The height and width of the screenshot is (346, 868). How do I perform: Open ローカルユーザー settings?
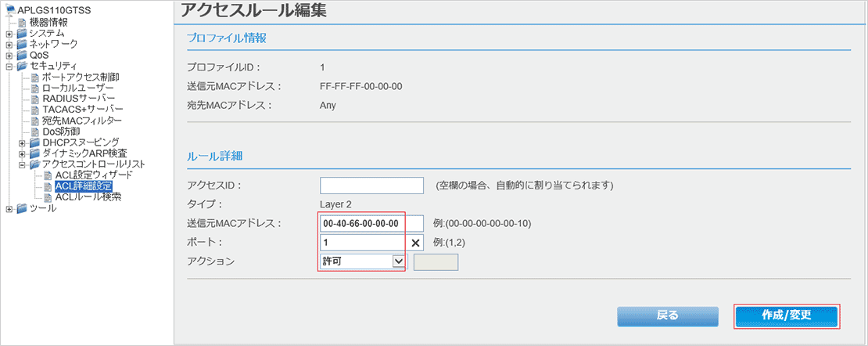click(x=78, y=88)
